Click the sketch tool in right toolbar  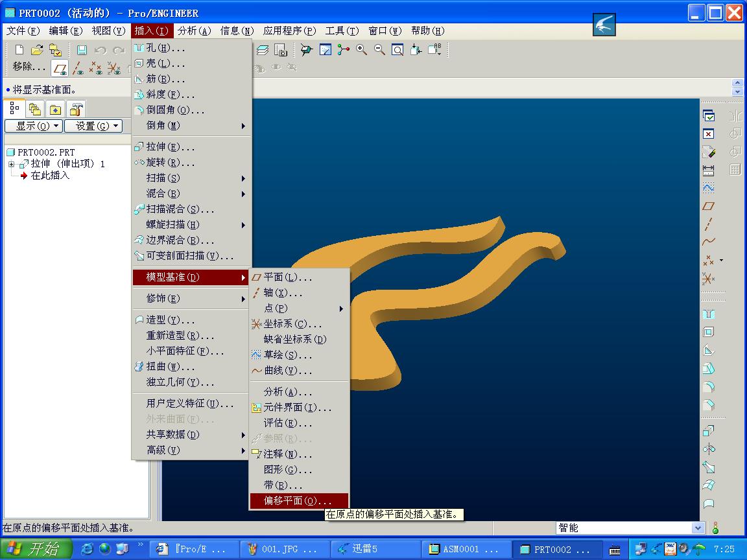pyautogui.click(x=708, y=188)
